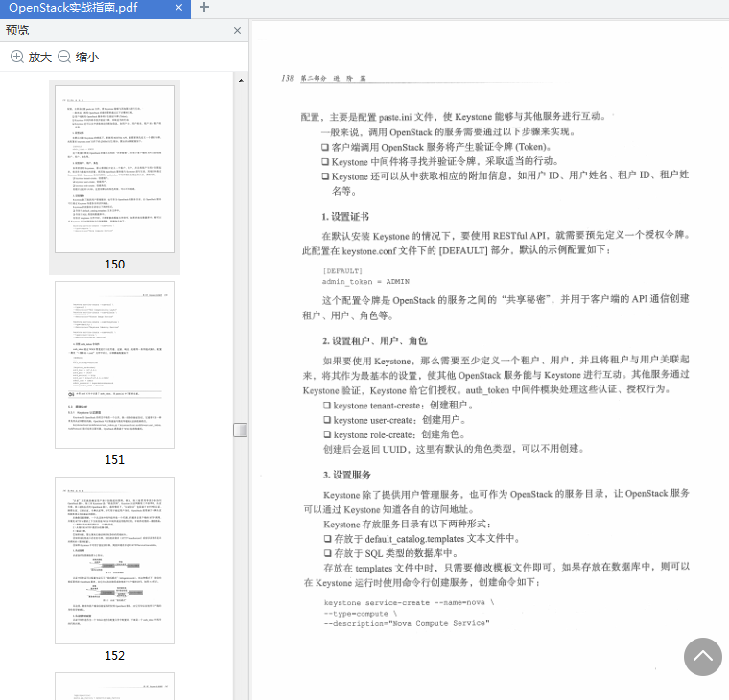Click the code line admin_token = ADMIN
The width and height of the screenshot is (729, 700).
click(365, 282)
